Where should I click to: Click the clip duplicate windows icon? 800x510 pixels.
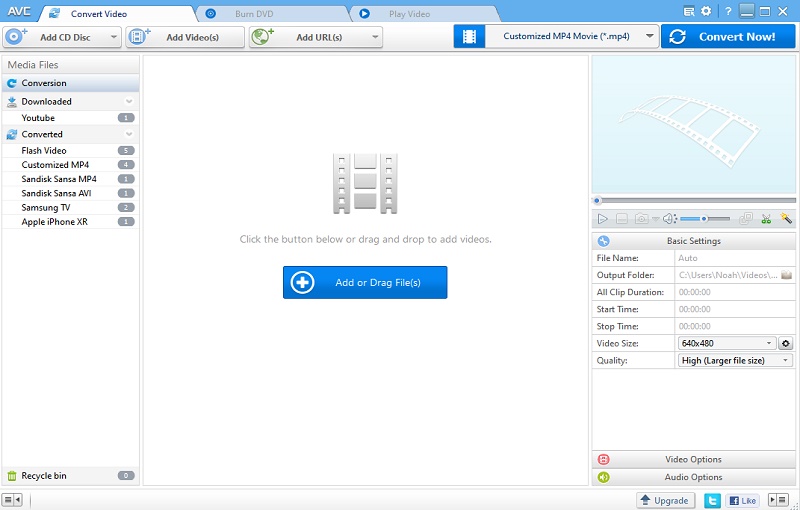click(x=746, y=219)
